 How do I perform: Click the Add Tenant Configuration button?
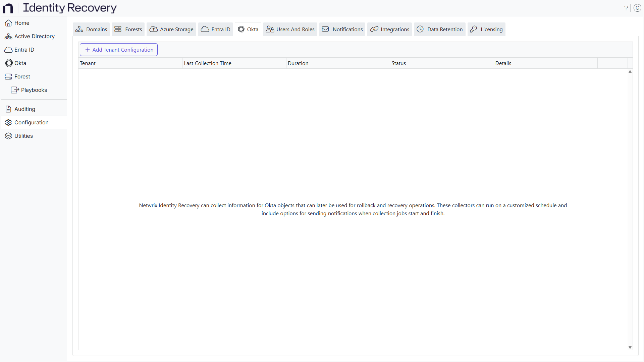[118, 49]
